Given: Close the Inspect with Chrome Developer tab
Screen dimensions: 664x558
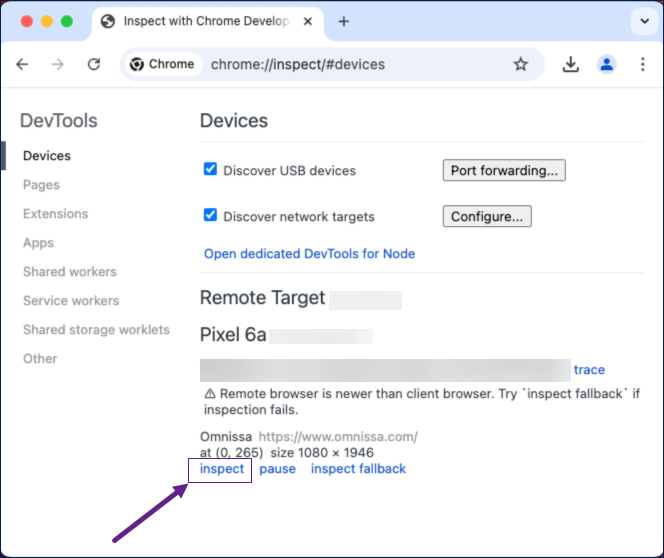Looking at the screenshot, I should 308,21.
